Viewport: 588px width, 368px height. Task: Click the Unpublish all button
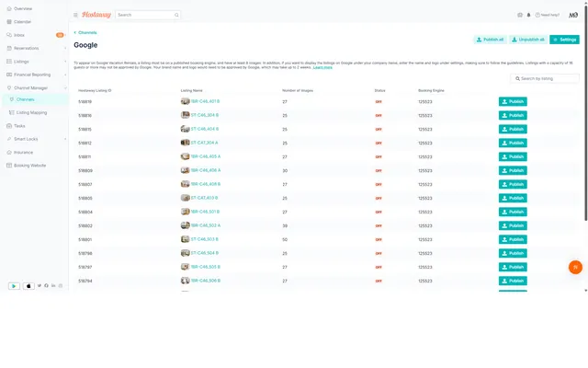(528, 40)
